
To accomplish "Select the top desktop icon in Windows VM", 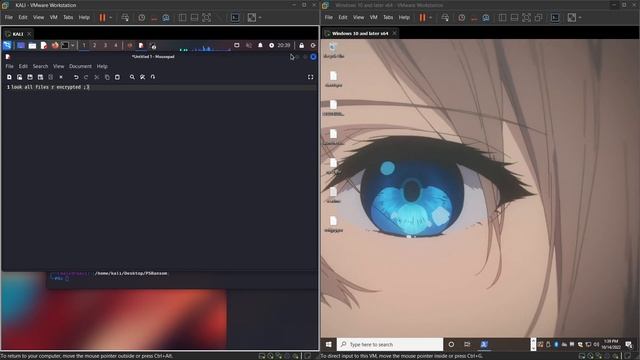I will click(333, 50).
